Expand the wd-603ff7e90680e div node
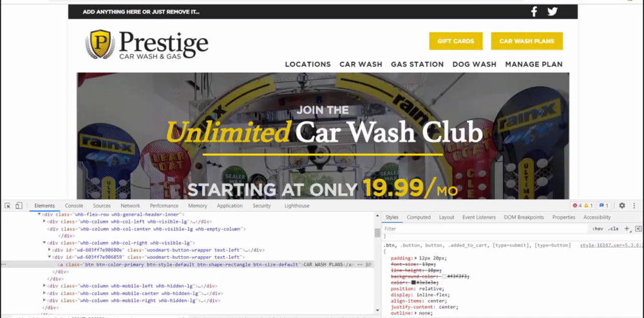The image size is (644, 318). (50, 250)
